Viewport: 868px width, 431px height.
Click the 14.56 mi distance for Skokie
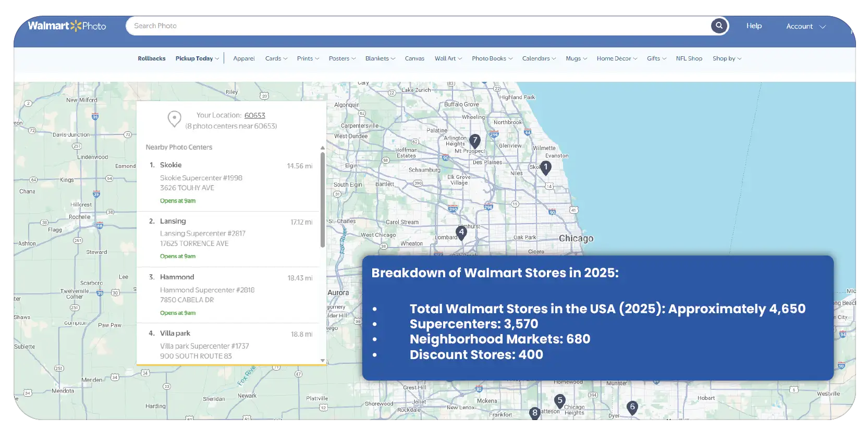[x=300, y=166]
